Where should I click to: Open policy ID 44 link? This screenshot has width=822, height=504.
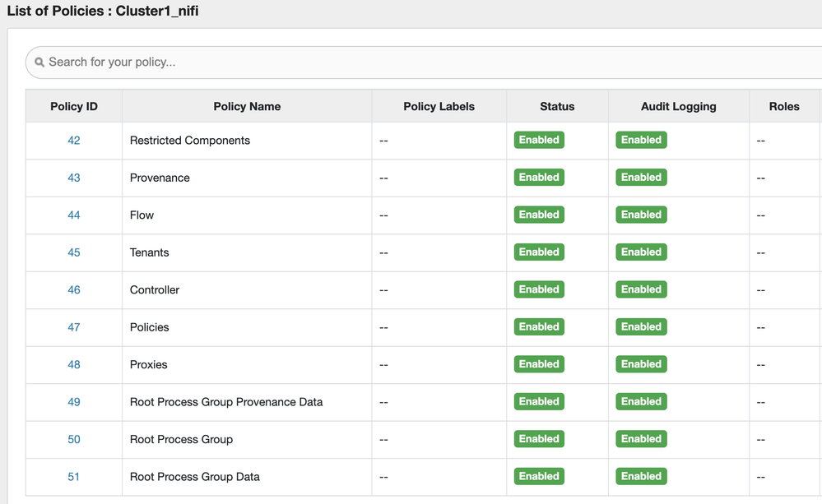[x=74, y=215]
